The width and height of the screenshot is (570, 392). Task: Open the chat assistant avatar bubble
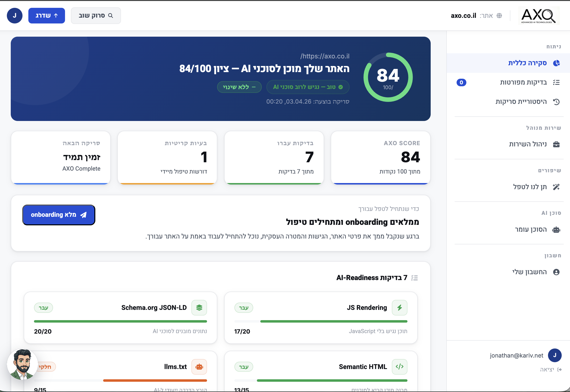[22, 364]
